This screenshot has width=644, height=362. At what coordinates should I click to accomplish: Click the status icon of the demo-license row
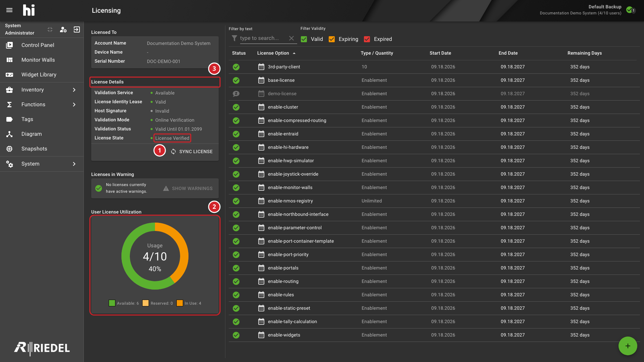[x=236, y=94]
